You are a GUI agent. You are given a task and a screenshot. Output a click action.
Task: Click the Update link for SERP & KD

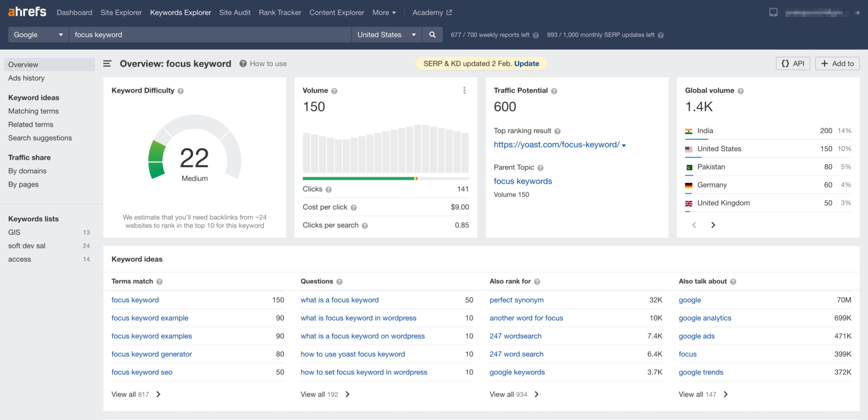(x=526, y=63)
